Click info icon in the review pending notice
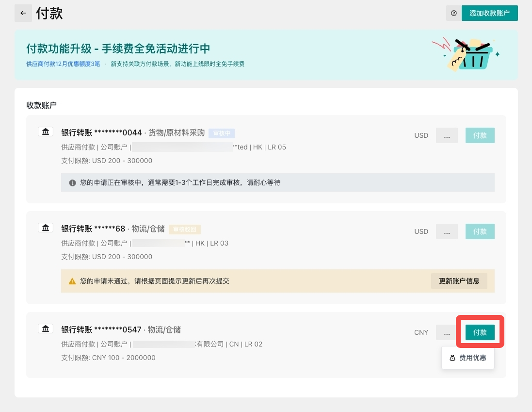 [72, 183]
